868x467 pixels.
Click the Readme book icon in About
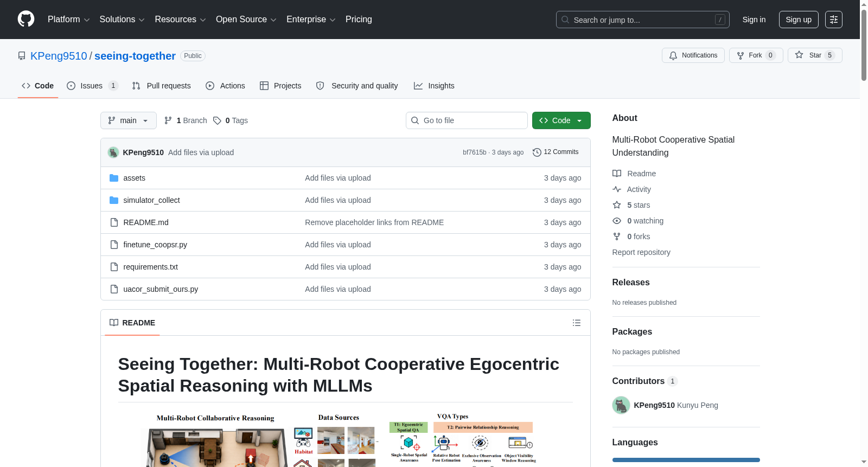pyautogui.click(x=617, y=174)
